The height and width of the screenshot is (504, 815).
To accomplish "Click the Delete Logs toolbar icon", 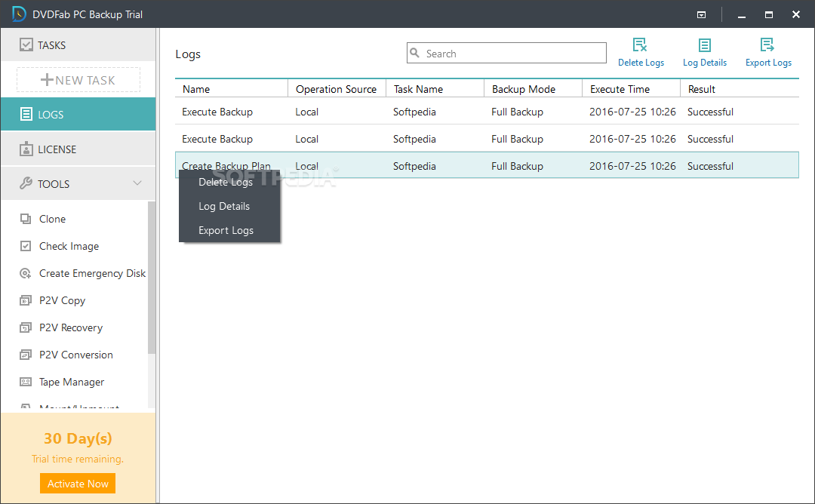I will tap(640, 45).
